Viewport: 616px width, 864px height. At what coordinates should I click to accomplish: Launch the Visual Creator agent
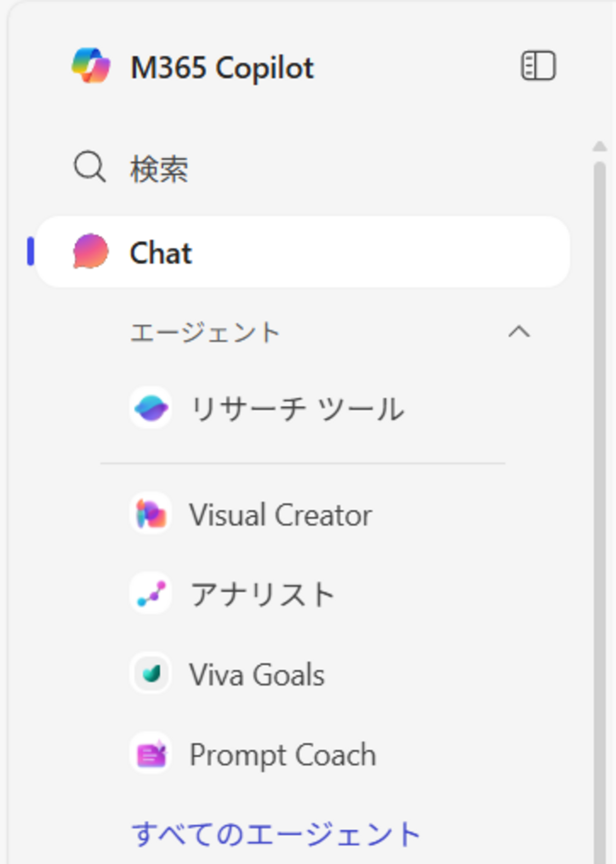(281, 515)
